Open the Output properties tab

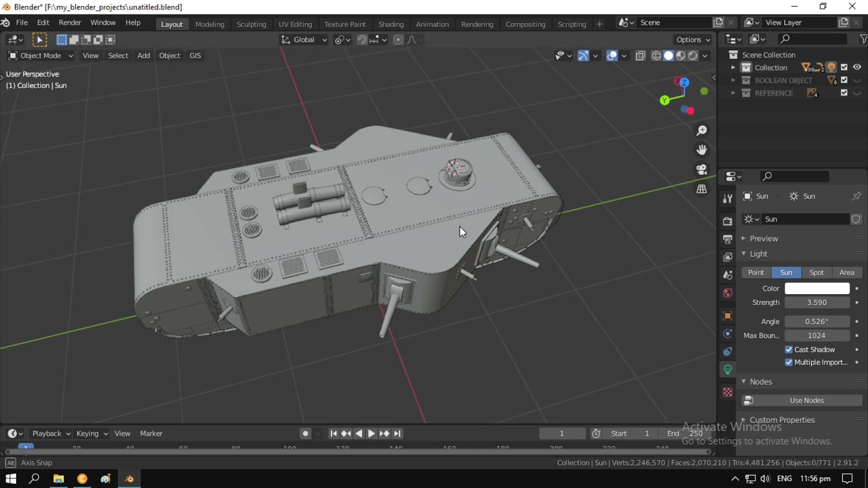point(728,239)
